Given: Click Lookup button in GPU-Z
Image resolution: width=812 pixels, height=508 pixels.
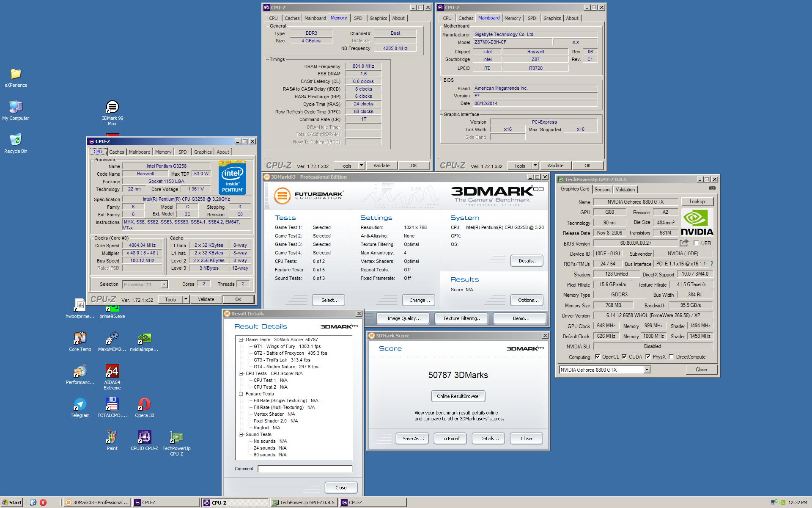Looking at the screenshot, I should pos(697,202).
